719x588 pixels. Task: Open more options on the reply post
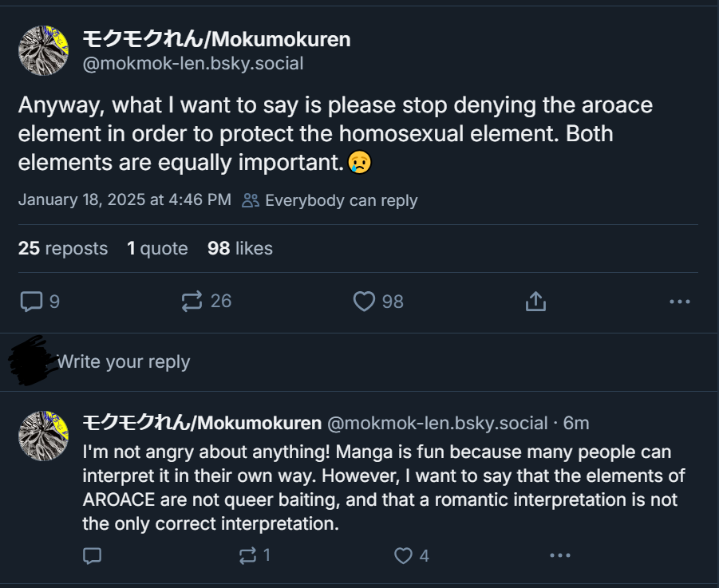(x=559, y=555)
